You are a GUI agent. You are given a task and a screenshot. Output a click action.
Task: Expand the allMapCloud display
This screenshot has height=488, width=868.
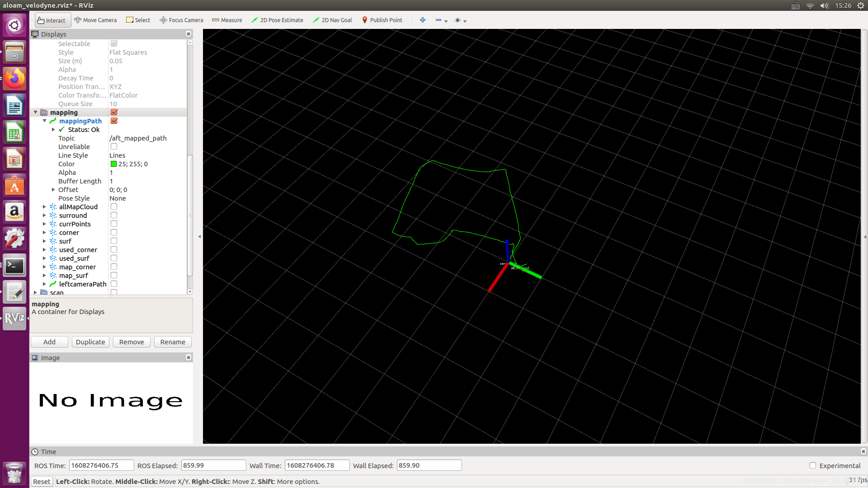[44, 207]
